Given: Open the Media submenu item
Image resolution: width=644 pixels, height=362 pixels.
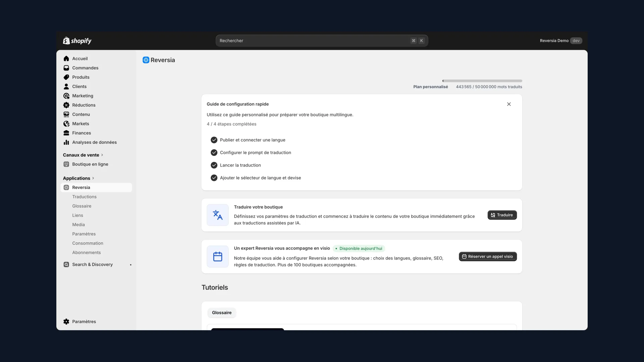Looking at the screenshot, I should click(x=78, y=225).
